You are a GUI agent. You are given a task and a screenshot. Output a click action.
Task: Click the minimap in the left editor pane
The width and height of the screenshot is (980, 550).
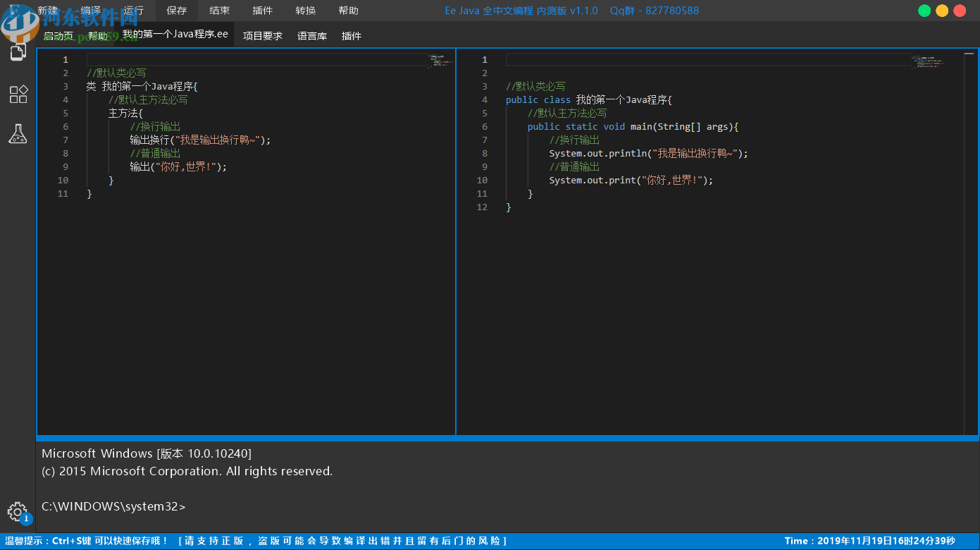coord(440,62)
